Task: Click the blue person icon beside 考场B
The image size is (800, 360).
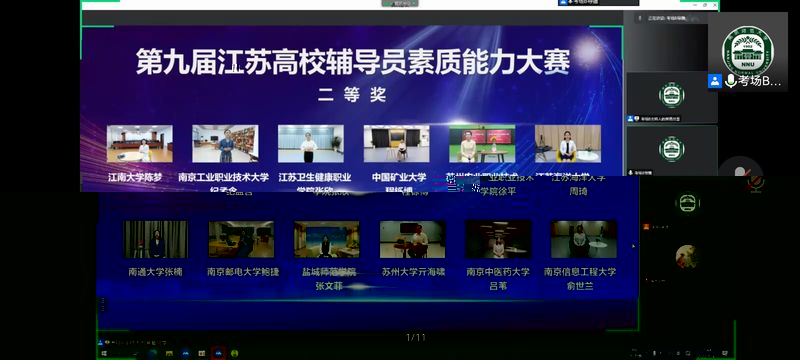Action: (x=715, y=81)
